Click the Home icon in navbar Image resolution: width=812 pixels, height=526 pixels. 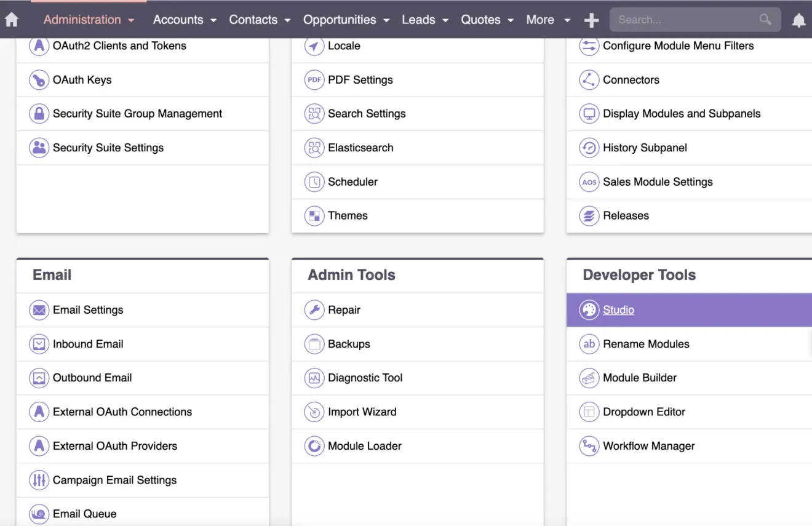(11, 19)
